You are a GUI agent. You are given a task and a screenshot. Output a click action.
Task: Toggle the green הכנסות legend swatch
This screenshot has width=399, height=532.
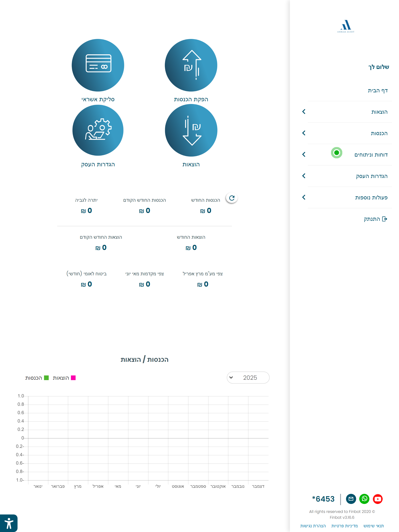click(x=46, y=378)
